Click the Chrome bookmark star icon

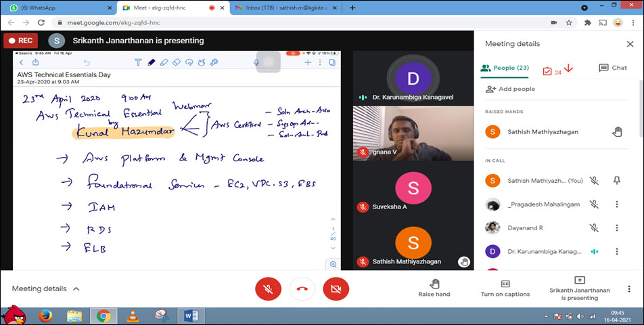pos(570,22)
